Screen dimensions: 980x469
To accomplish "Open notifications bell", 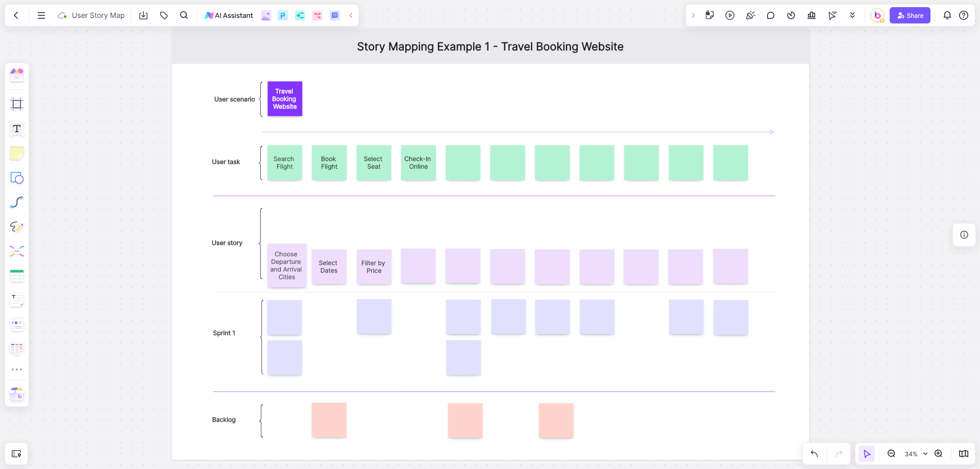I will pos(947,15).
